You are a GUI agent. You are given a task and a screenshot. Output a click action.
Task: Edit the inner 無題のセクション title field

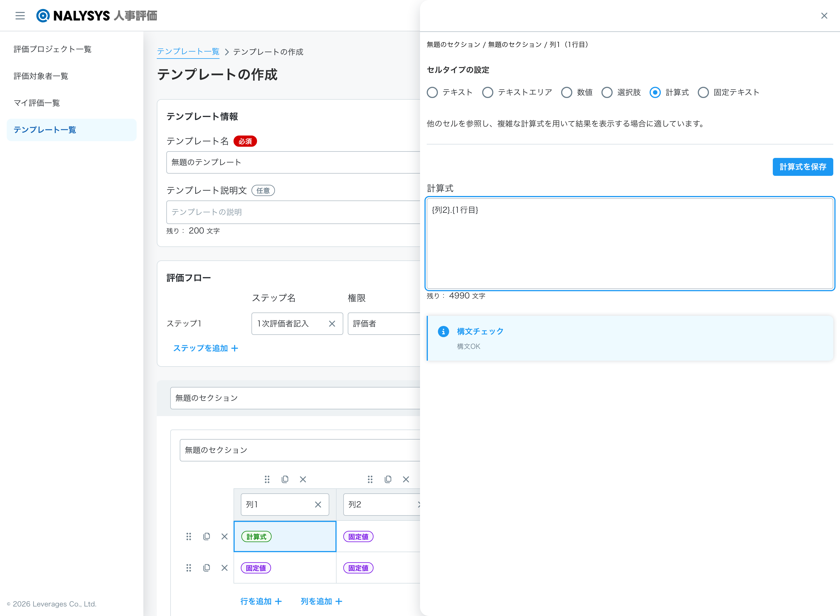(x=300, y=450)
